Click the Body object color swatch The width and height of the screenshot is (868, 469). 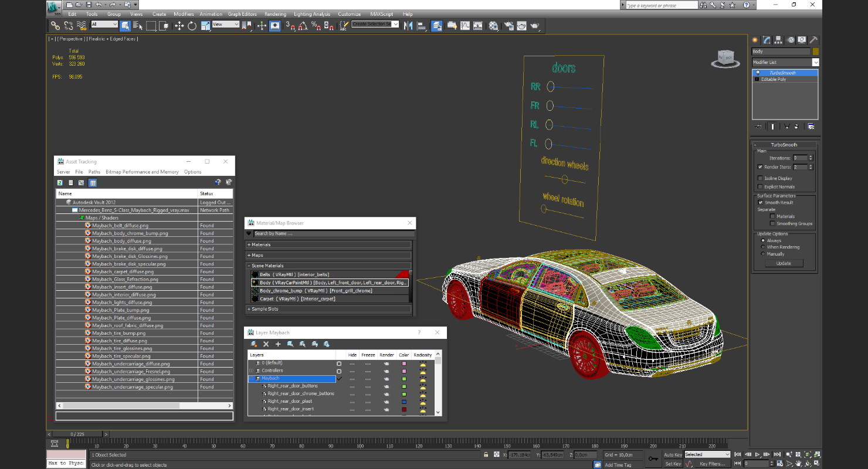pos(816,52)
